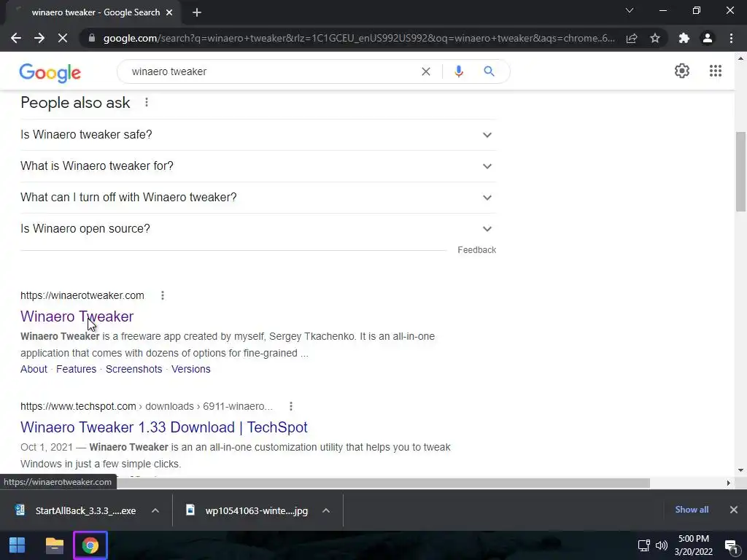The height and width of the screenshot is (560, 747).
Task: Open the Screenshots sitelink
Action: 134,369
